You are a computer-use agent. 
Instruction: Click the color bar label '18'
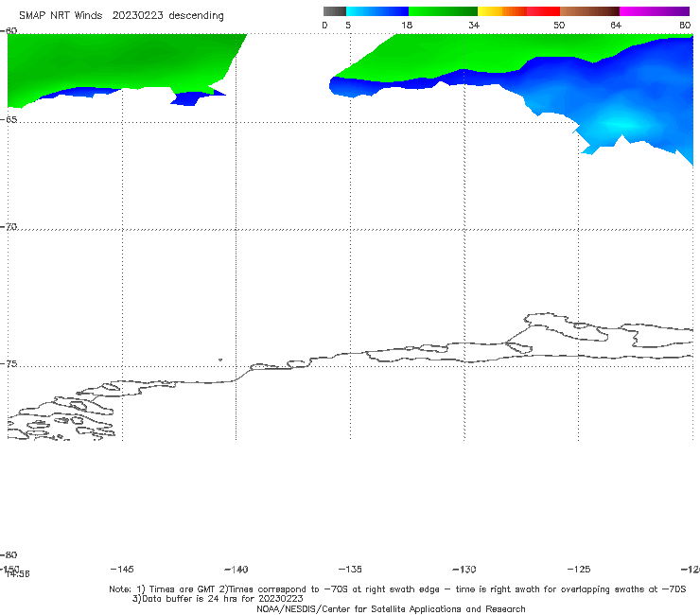(407, 26)
